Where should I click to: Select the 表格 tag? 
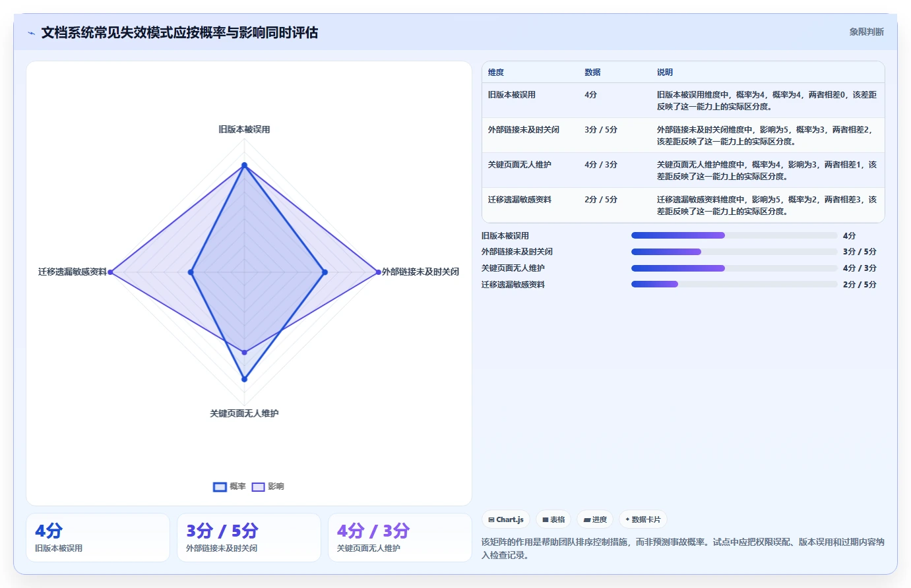553,519
